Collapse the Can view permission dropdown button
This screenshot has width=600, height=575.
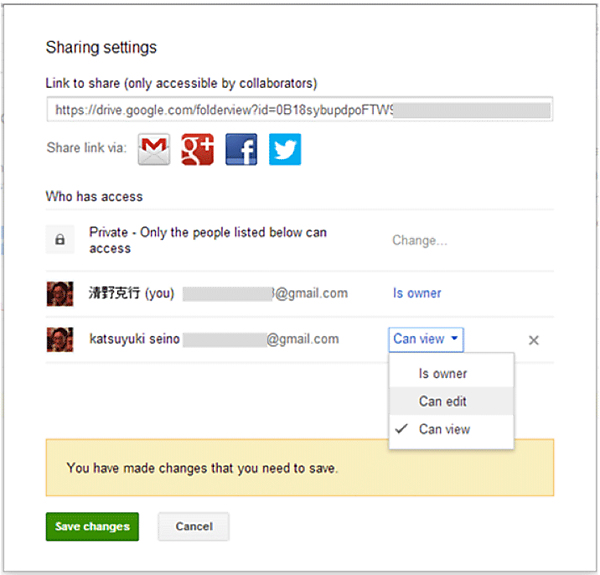(x=426, y=339)
